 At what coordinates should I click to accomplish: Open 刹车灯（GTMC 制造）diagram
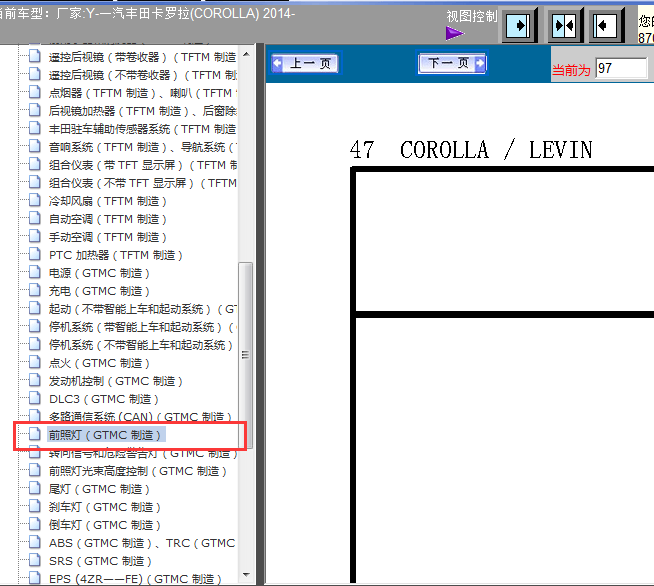[x=104, y=507]
